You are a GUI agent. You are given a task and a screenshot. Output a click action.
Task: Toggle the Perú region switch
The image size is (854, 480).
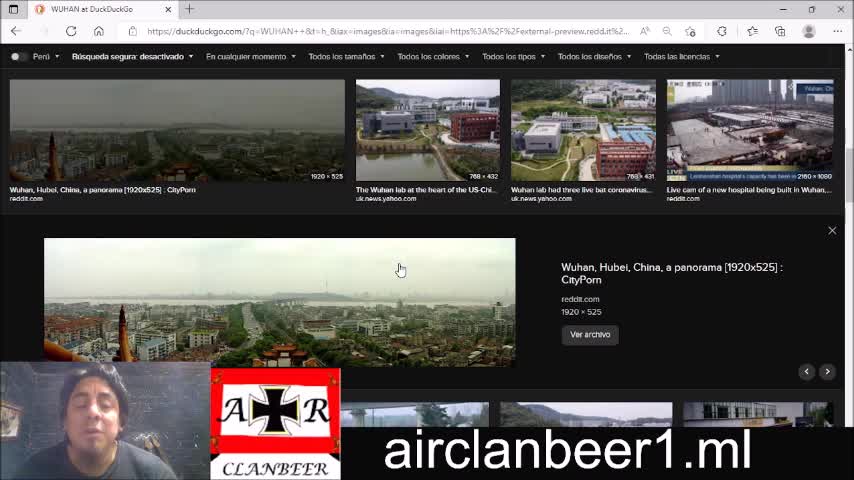(18, 57)
